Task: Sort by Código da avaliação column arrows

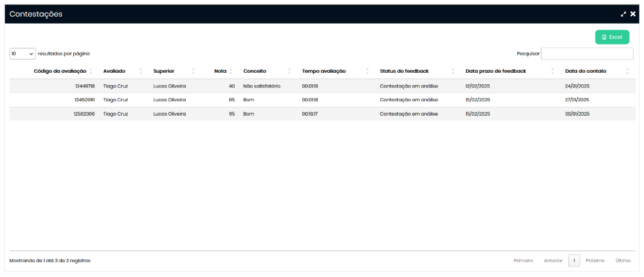Action: pyautogui.click(x=90, y=71)
